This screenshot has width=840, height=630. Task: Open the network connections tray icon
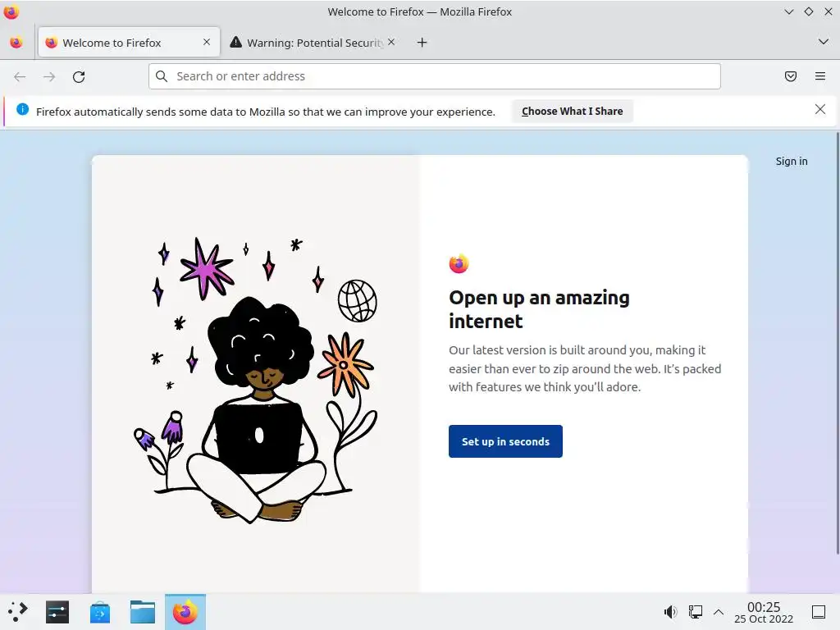point(696,612)
